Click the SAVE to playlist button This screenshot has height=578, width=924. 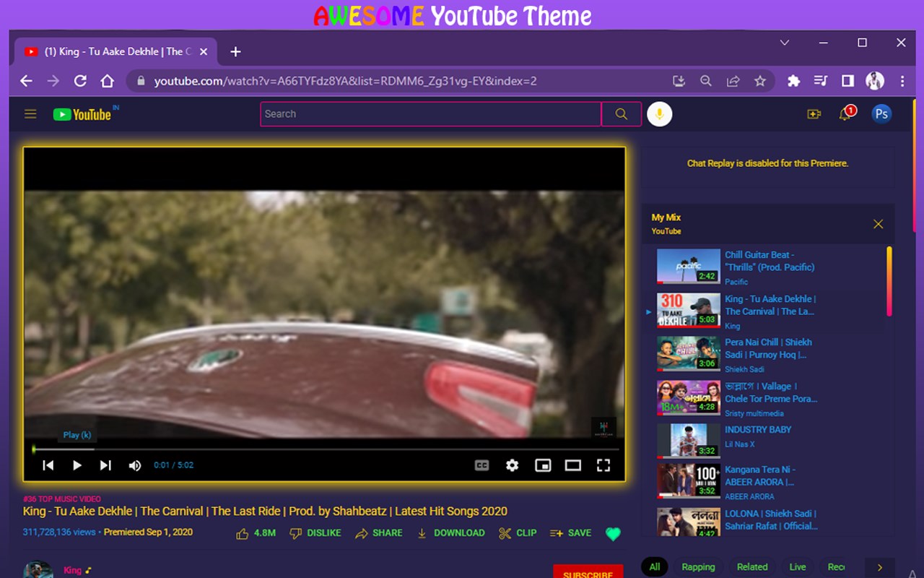570,533
